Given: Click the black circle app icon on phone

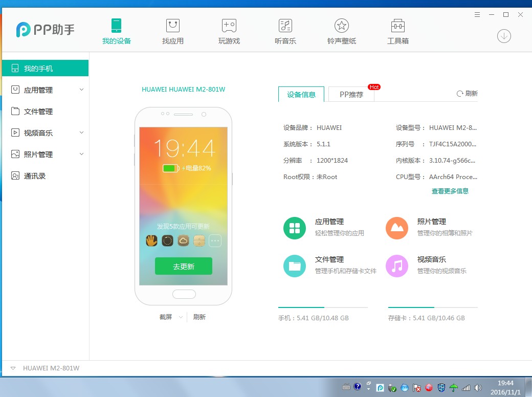Looking at the screenshot, I should pyautogui.click(x=167, y=241).
